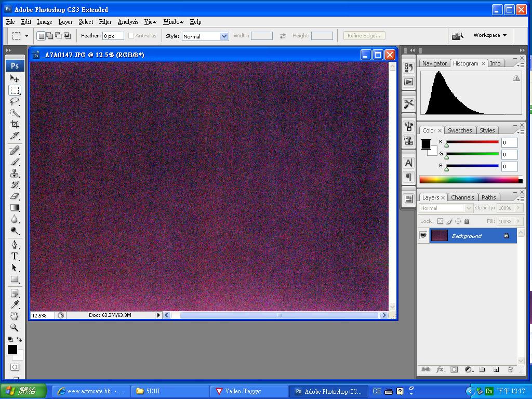
Task: Click the foreground color swatch in Color panel
Action: click(x=426, y=144)
